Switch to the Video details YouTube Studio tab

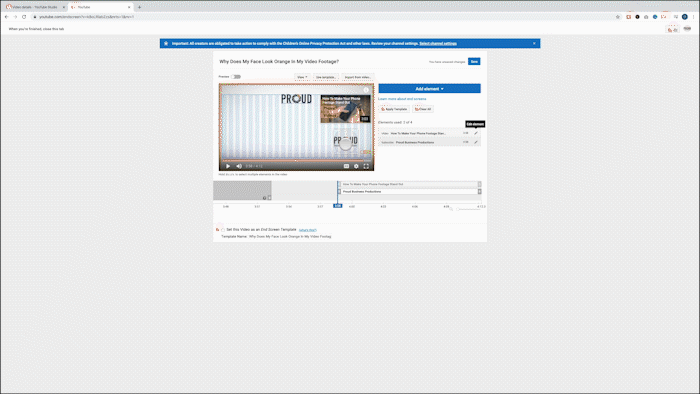(34, 7)
